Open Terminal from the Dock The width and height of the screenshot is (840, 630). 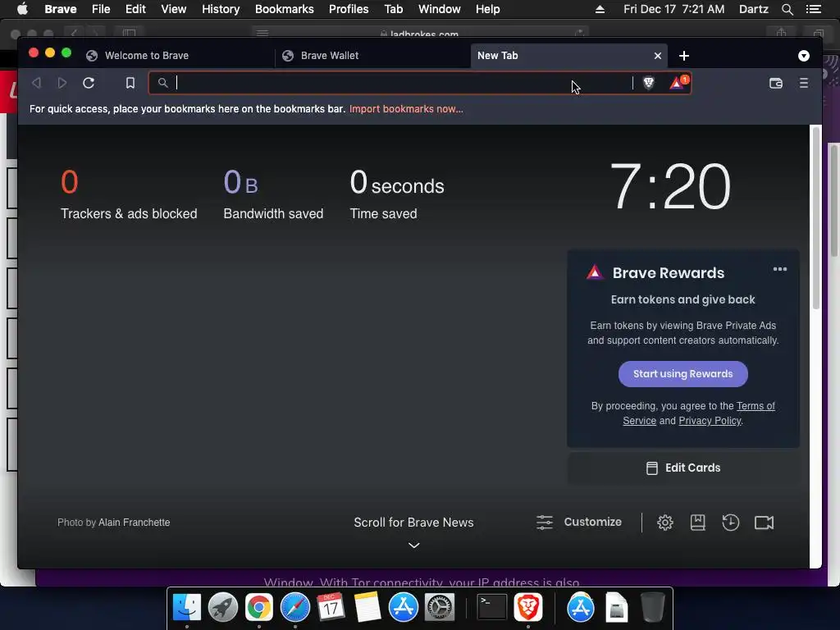492,608
